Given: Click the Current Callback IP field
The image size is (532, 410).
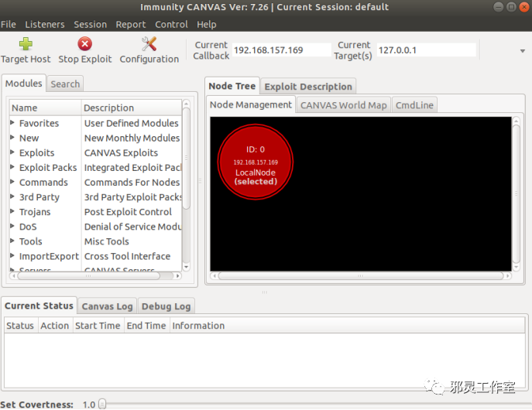Looking at the screenshot, I should pyautogui.click(x=282, y=50).
